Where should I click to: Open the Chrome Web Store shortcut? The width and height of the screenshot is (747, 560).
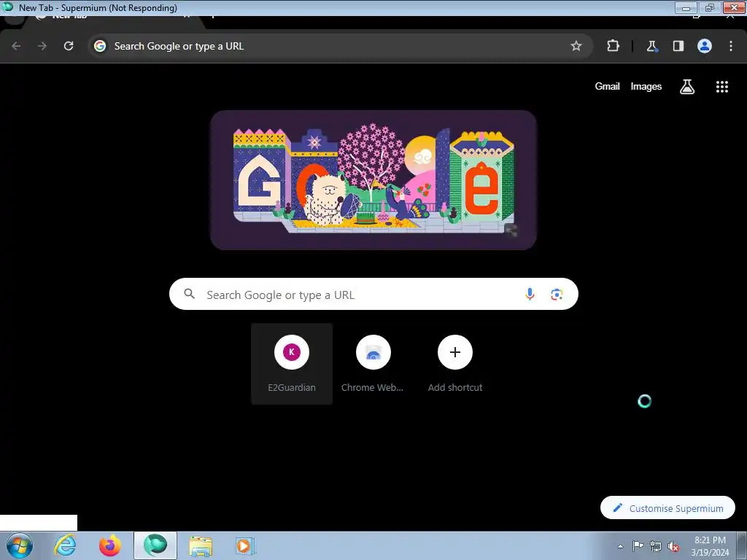[373, 364]
